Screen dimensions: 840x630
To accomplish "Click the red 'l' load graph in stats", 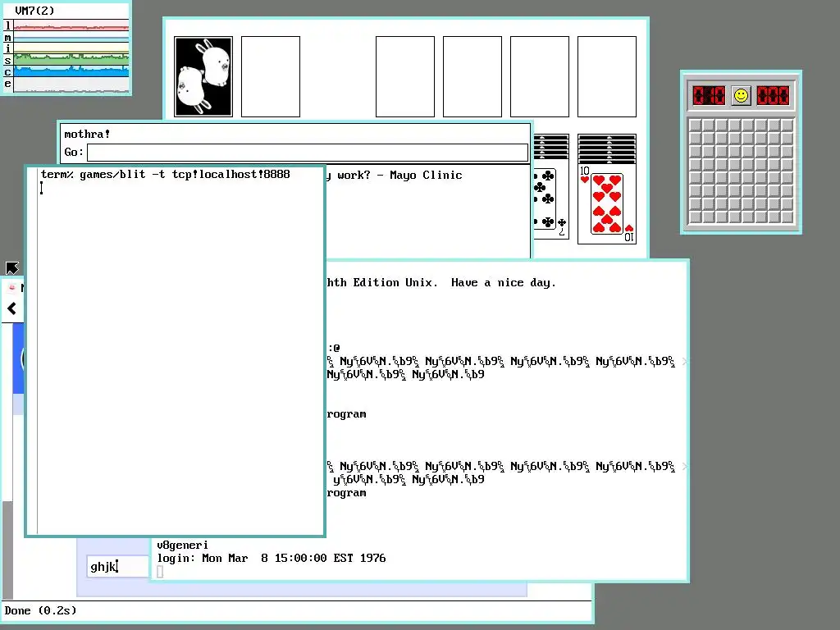I will pos(71,25).
